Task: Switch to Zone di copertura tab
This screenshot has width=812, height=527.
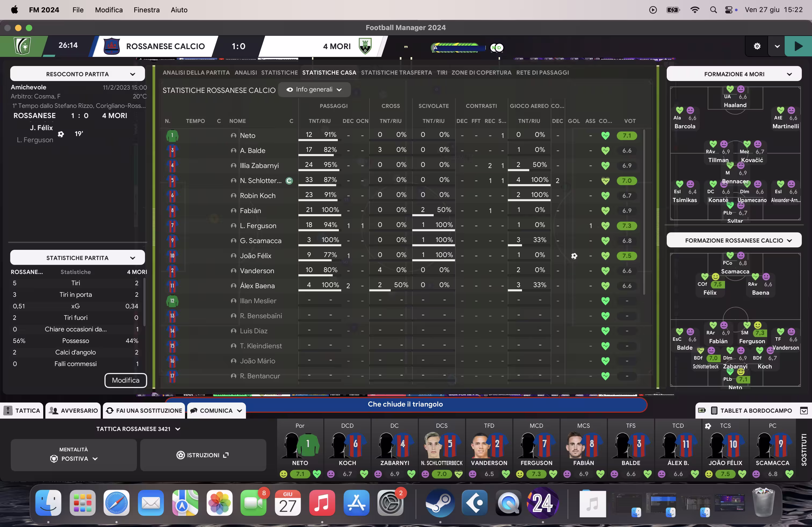Action: (x=481, y=73)
